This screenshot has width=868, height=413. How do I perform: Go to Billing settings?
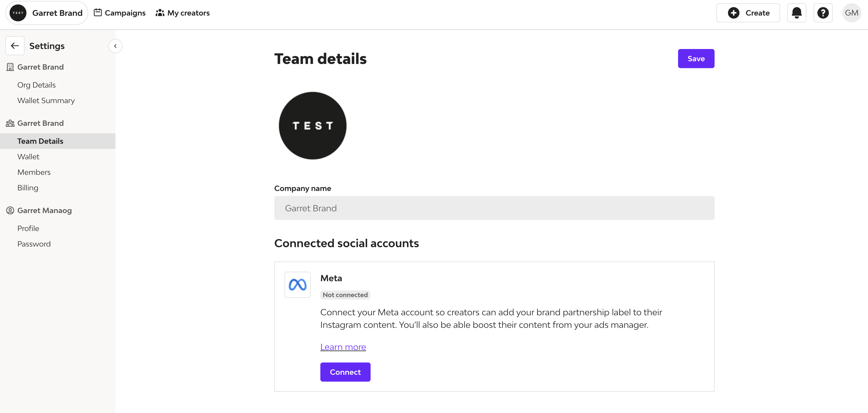point(28,187)
